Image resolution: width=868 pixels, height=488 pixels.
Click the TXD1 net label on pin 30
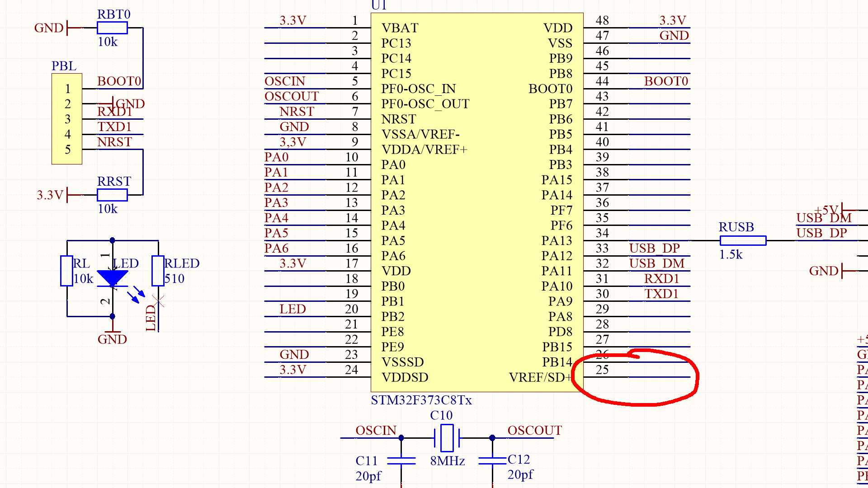click(662, 294)
